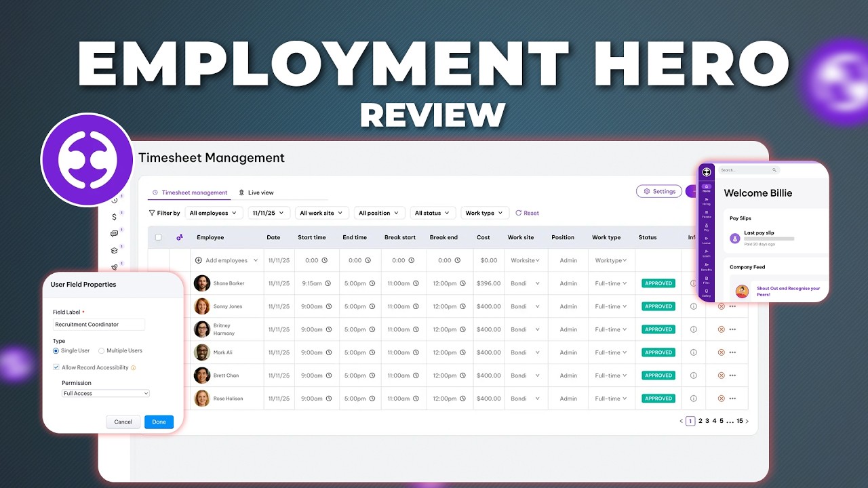Open the Work type filter dropdown

click(485, 213)
